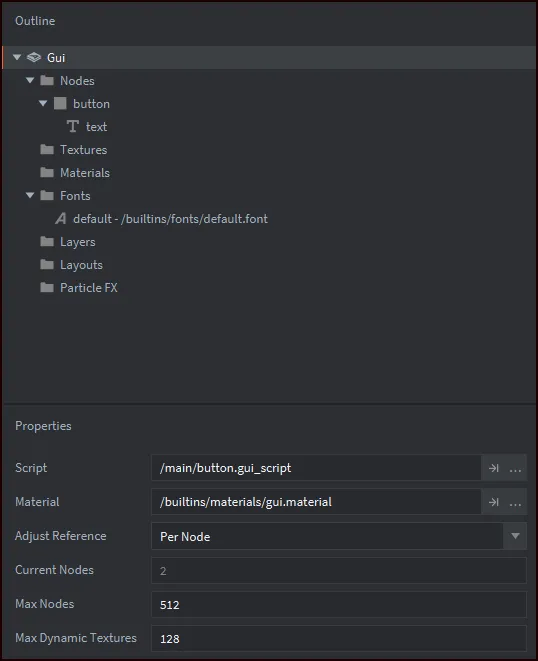Screen dimensions: 538x661
Task: Click the Gui layers icon
Action: pyautogui.click(x=34, y=57)
